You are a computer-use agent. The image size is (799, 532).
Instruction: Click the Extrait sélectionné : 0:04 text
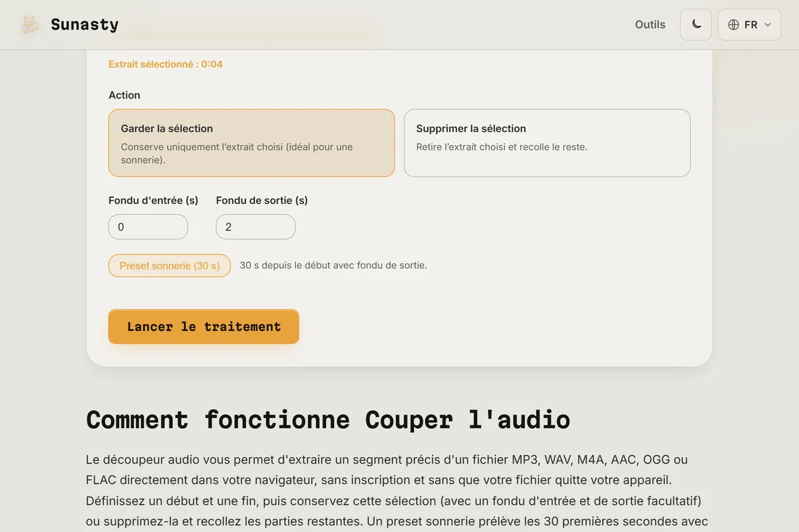click(x=165, y=64)
